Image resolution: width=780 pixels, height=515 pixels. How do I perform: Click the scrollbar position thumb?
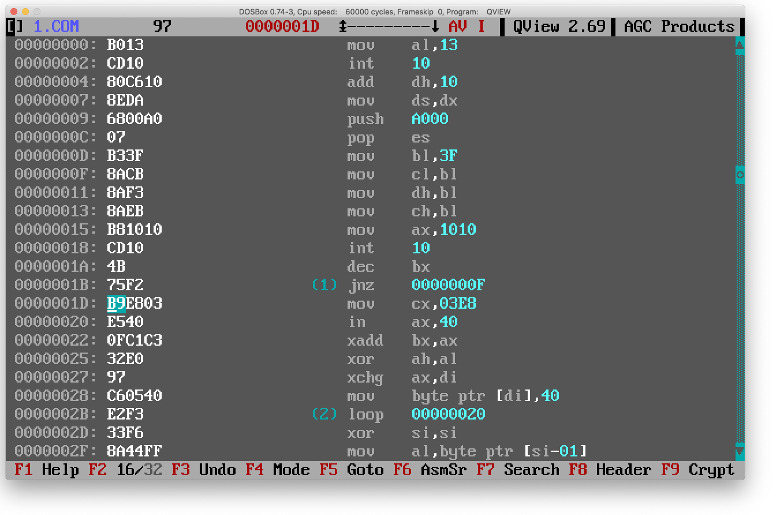coord(740,175)
